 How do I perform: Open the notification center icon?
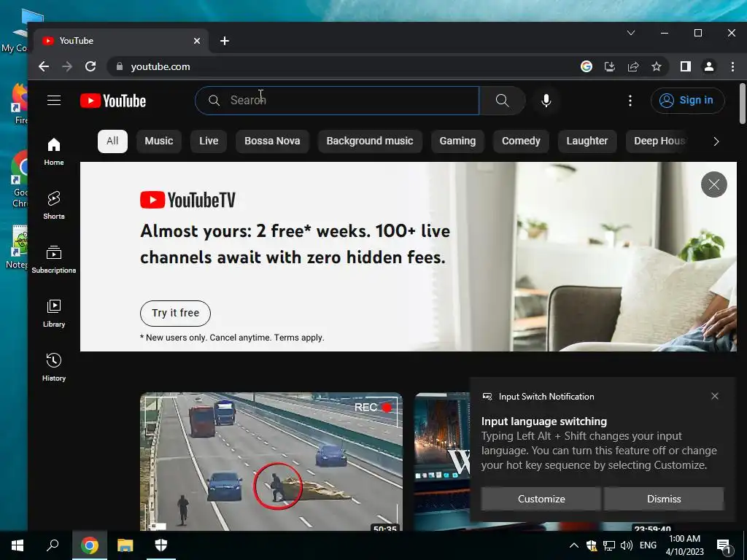click(x=724, y=546)
